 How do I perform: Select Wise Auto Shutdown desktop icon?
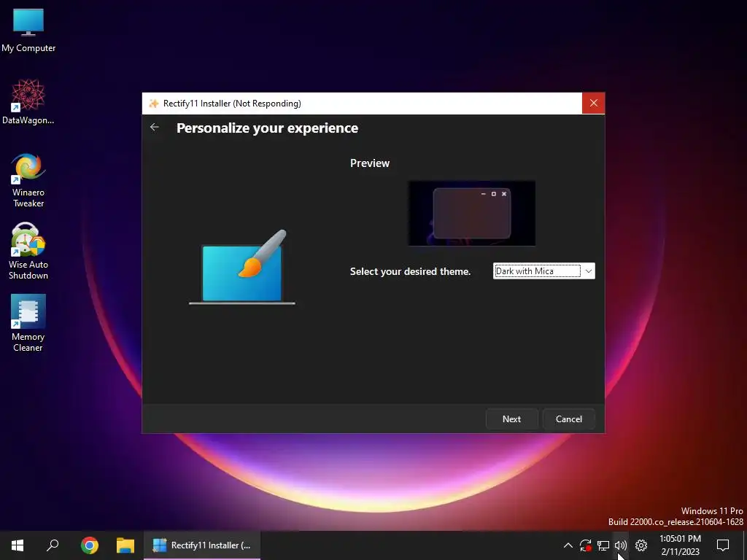click(x=28, y=252)
